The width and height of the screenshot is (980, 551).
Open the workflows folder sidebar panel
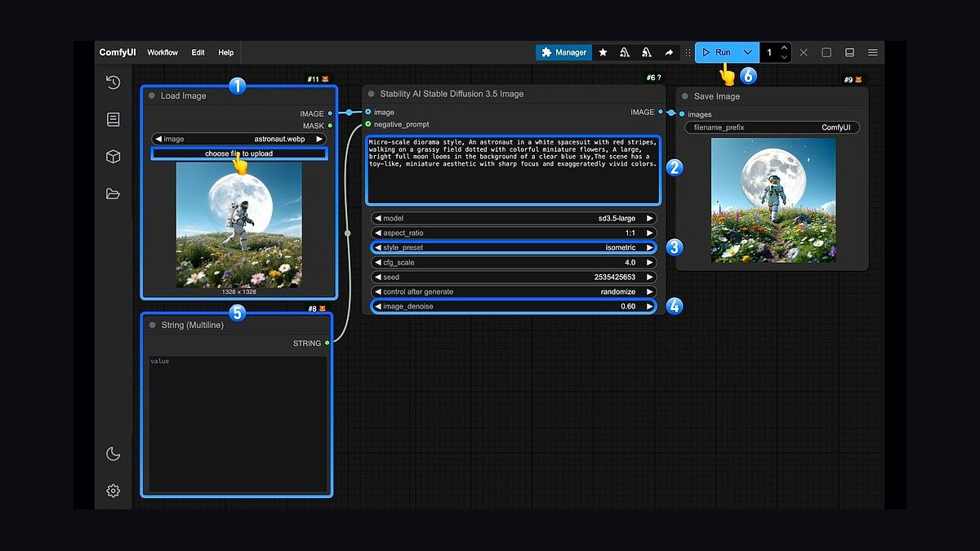tap(113, 193)
